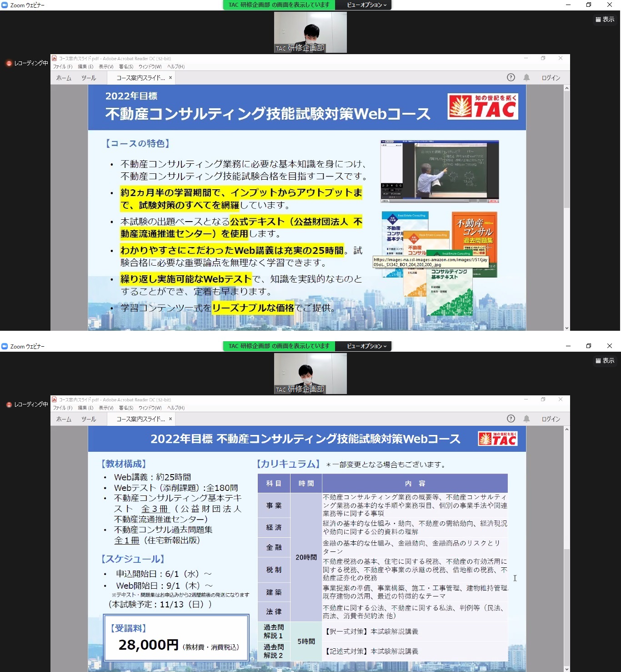
Task: Click 【スケジュール】 heading
Action: click(x=133, y=559)
